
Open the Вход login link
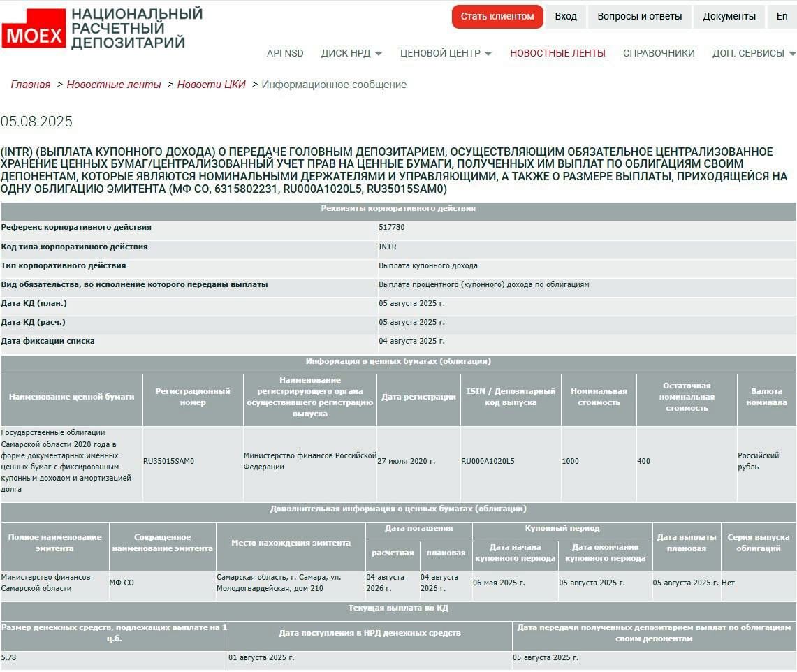(x=566, y=16)
